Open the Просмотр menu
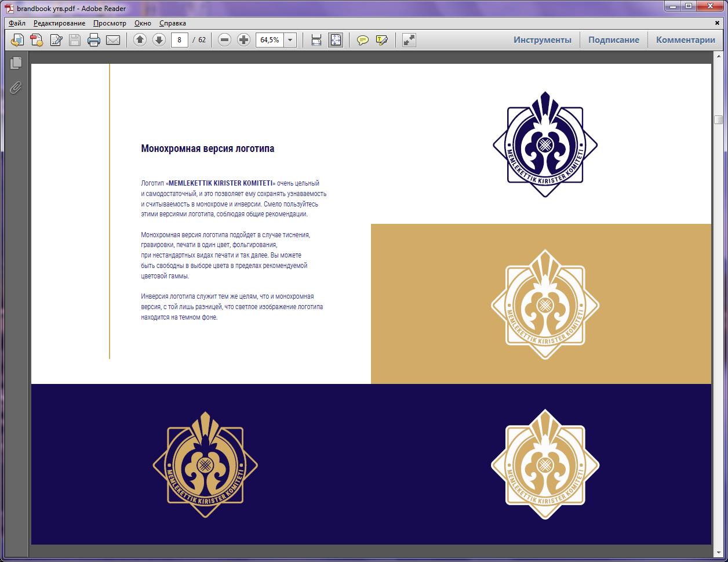 [110, 23]
